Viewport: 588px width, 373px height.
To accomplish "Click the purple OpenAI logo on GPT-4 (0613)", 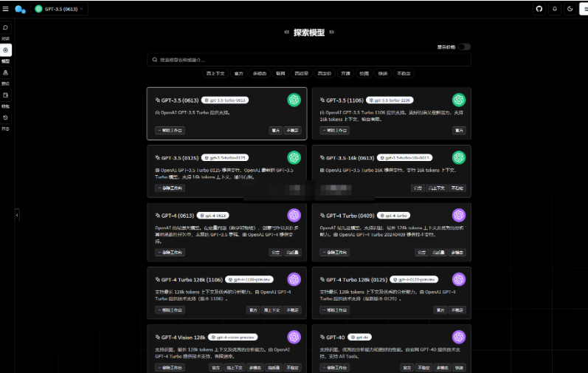I will [294, 216].
